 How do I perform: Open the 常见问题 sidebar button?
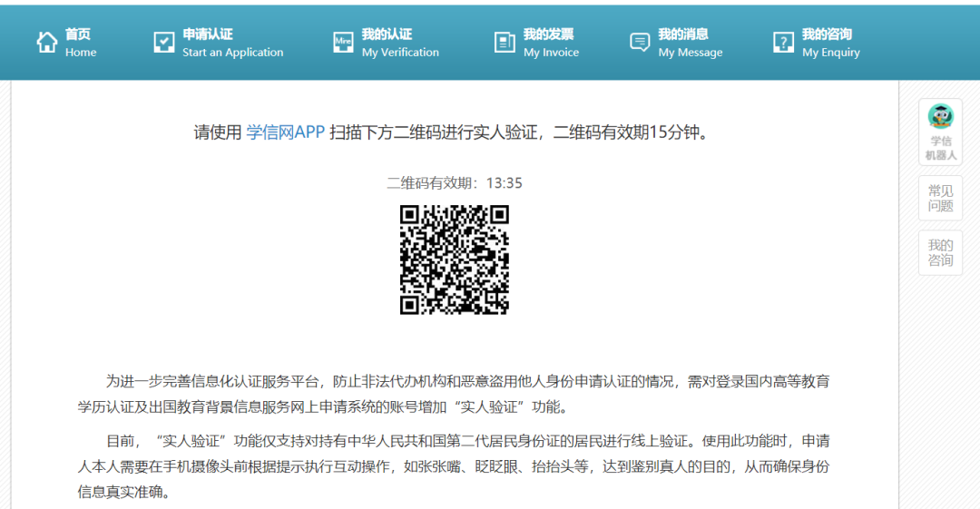940,198
